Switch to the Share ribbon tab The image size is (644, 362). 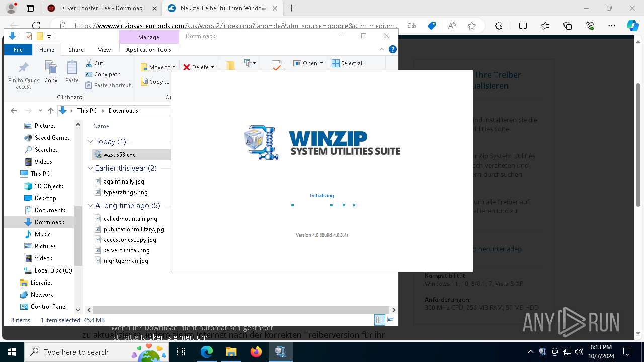click(x=76, y=49)
